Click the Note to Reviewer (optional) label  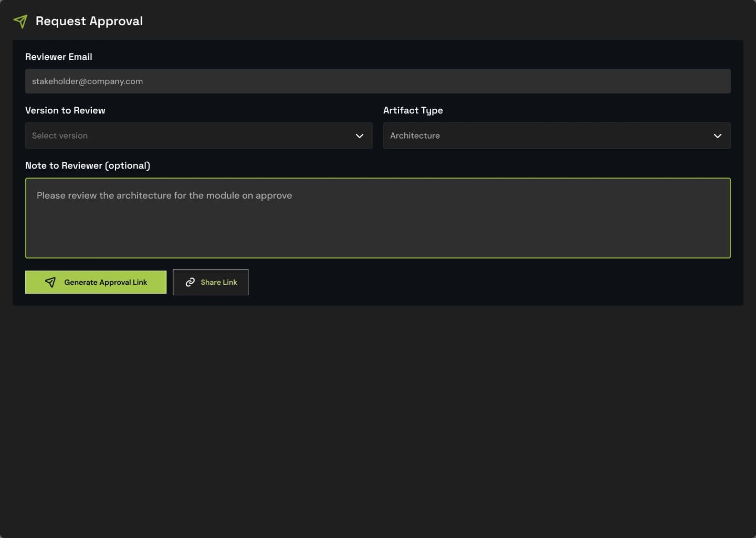88,165
